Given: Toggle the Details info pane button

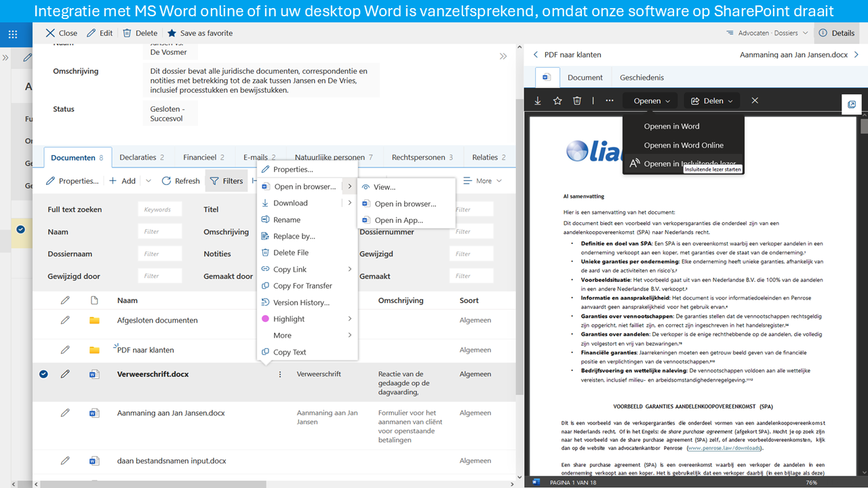Looking at the screenshot, I should 837,33.
